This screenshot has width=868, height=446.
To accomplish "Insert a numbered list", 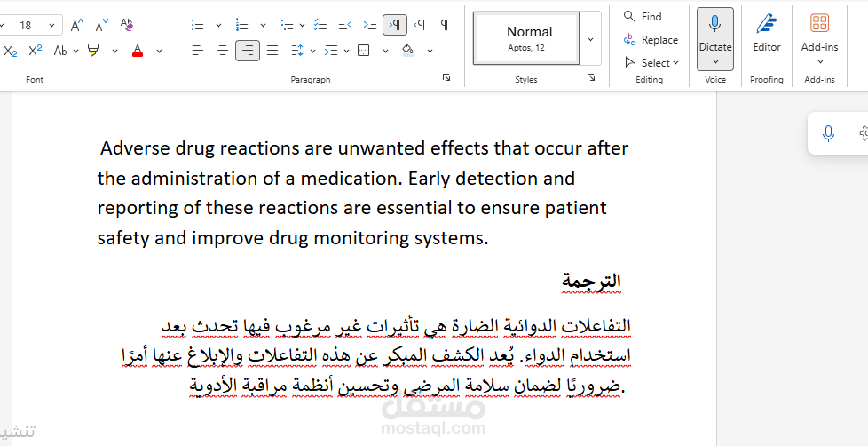I will coord(242,24).
